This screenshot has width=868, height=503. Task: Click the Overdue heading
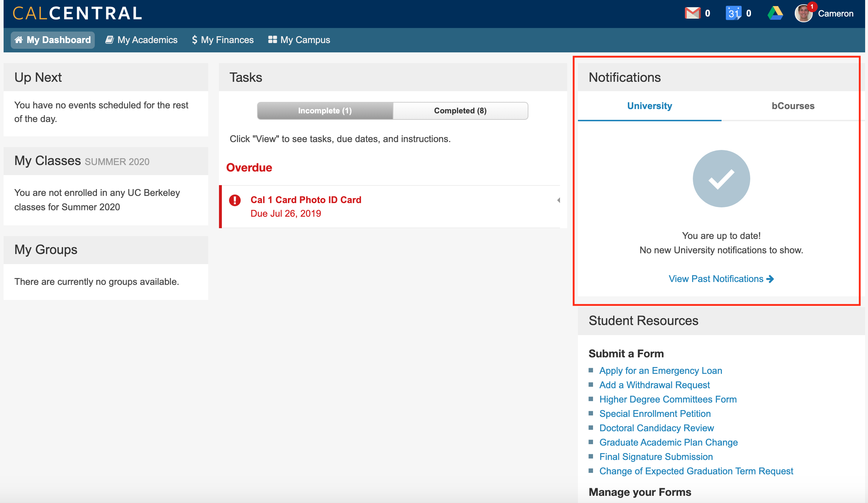249,168
